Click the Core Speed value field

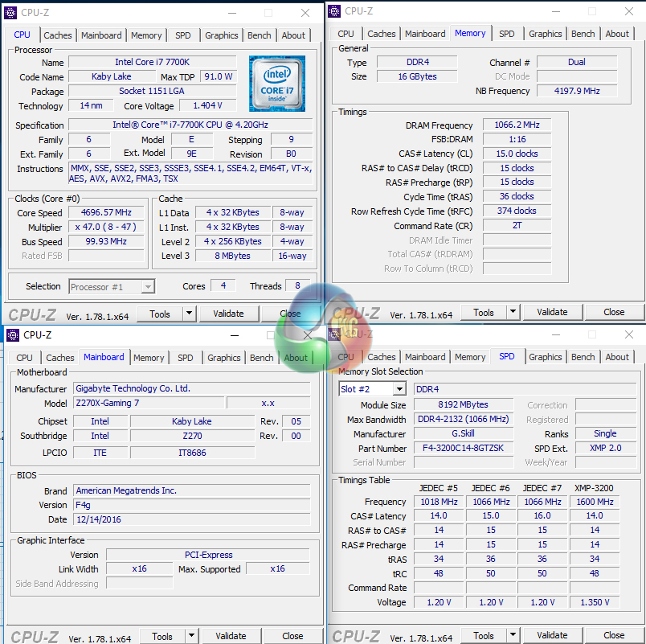[x=106, y=213]
